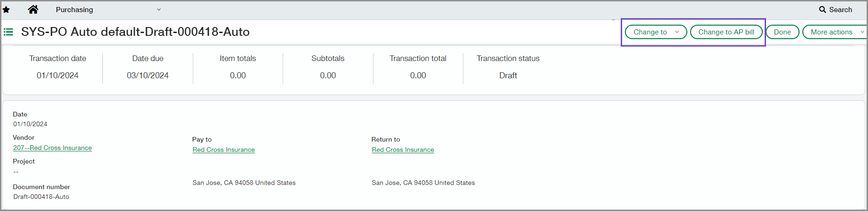
Task: Click the Search text in top bar
Action: (841, 10)
